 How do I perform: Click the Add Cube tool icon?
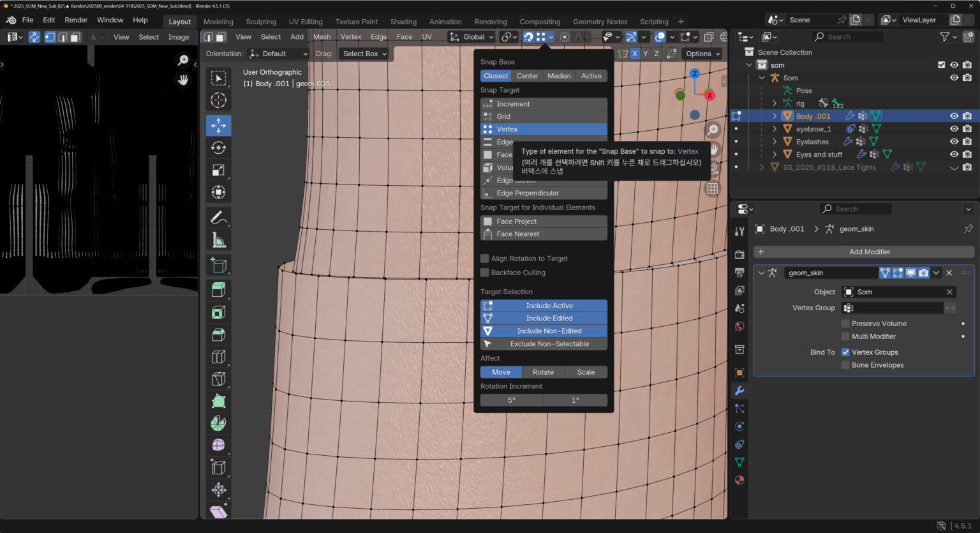tap(218, 265)
